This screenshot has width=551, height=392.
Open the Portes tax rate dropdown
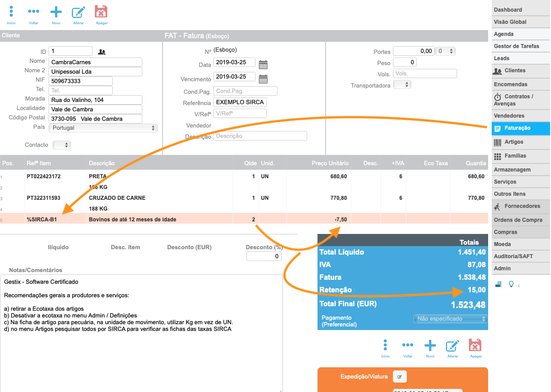pyautogui.click(x=445, y=51)
